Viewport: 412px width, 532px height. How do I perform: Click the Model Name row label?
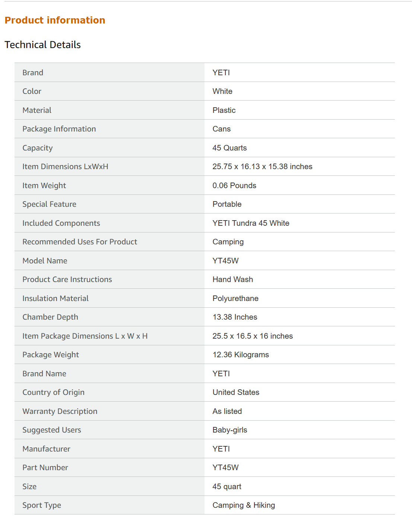pos(45,261)
